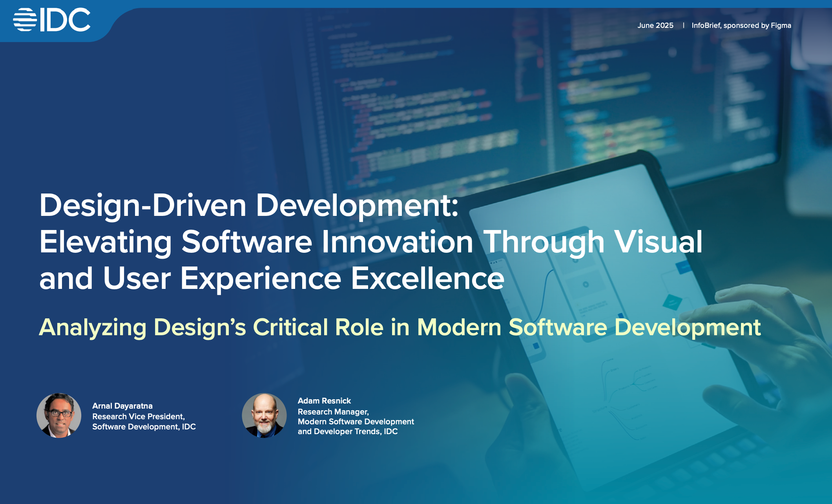
Task: Click the Arnal Dayaratna name text
Action: (x=122, y=406)
